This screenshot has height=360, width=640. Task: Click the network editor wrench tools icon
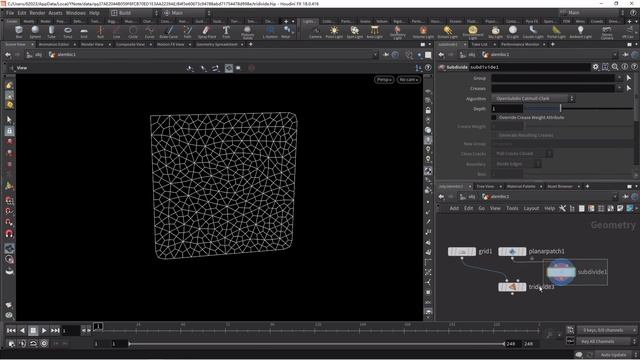point(562,209)
